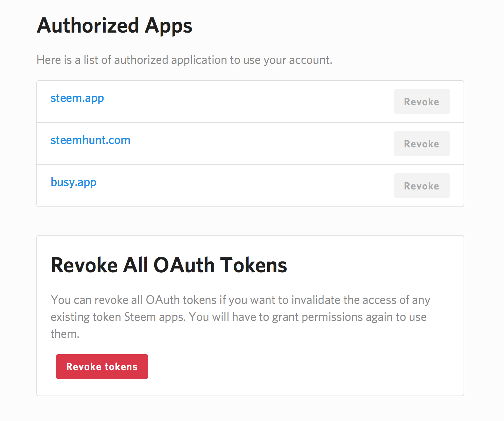Viewport: 504px width, 421px height.
Task: Click the word "Authorized" in page title
Action: [x=88, y=26]
